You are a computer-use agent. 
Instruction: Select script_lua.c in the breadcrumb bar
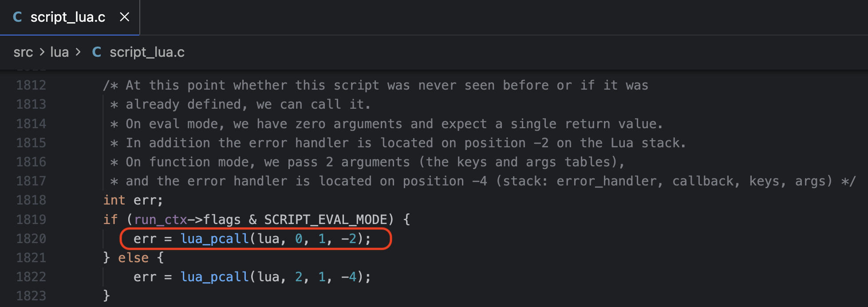pyautogui.click(x=147, y=52)
